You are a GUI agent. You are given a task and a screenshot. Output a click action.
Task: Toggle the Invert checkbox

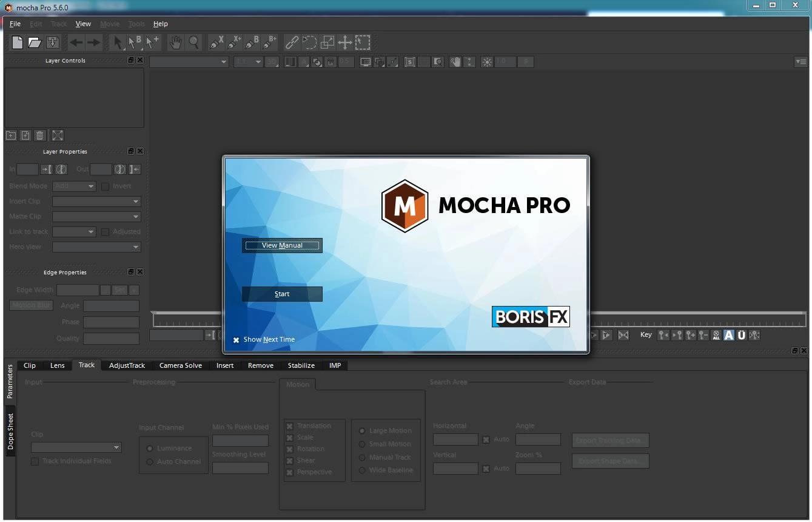click(106, 186)
